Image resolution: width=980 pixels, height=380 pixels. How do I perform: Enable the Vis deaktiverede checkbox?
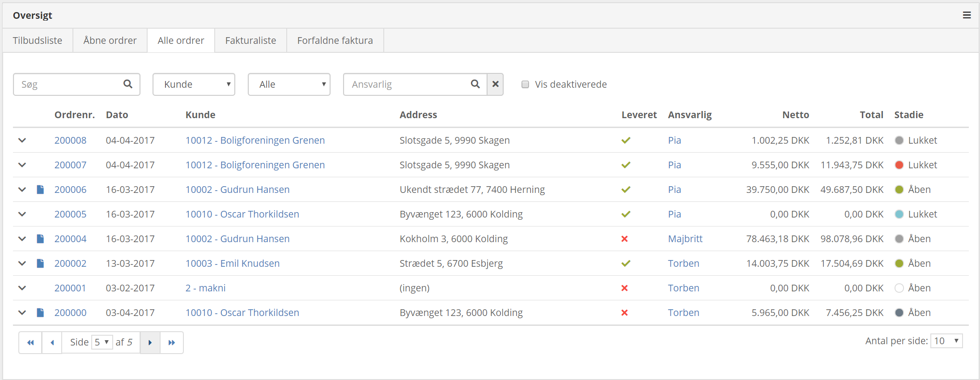click(525, 84)
